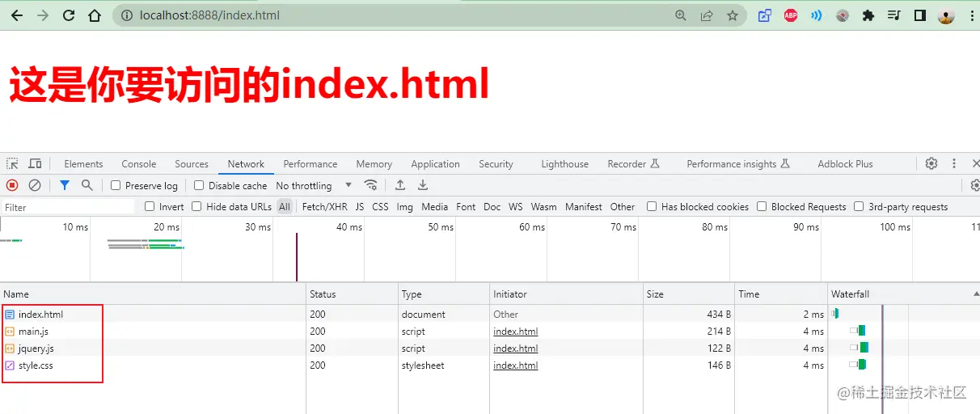Open the Adblock Plus ABP extension icon
This screenshot has height=414, width=980.
(x=791, y=15)
